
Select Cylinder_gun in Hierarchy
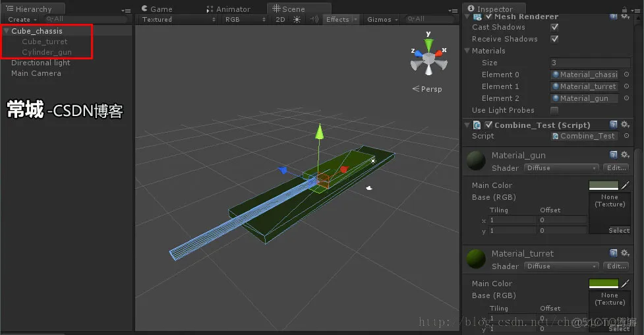tap(47, 52)
